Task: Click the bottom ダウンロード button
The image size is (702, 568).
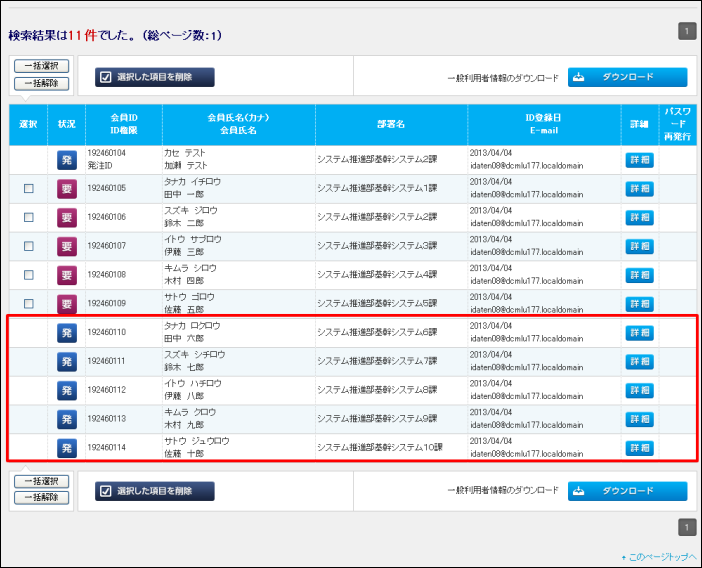Action: click(x=627, y=491)
